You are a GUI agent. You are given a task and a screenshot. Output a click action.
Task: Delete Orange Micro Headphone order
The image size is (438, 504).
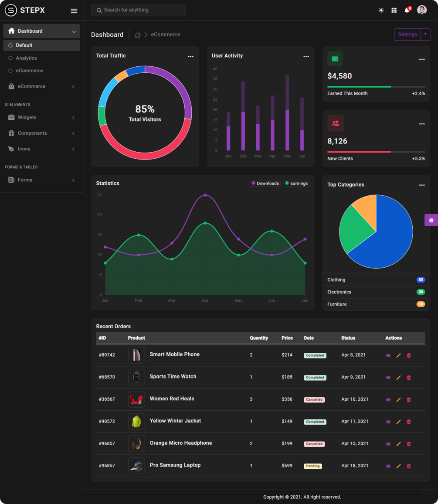pos(409,444)
